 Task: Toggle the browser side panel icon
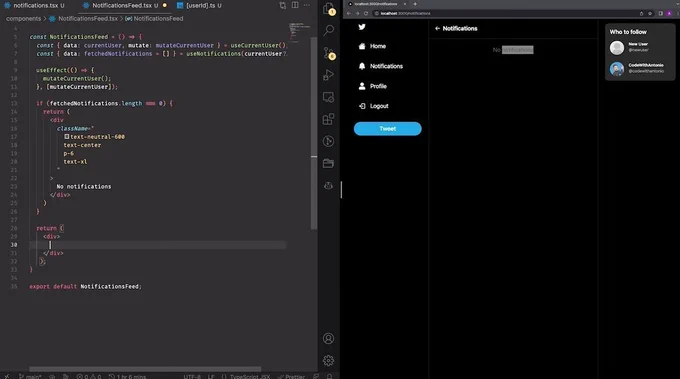[x=660, y=13]
